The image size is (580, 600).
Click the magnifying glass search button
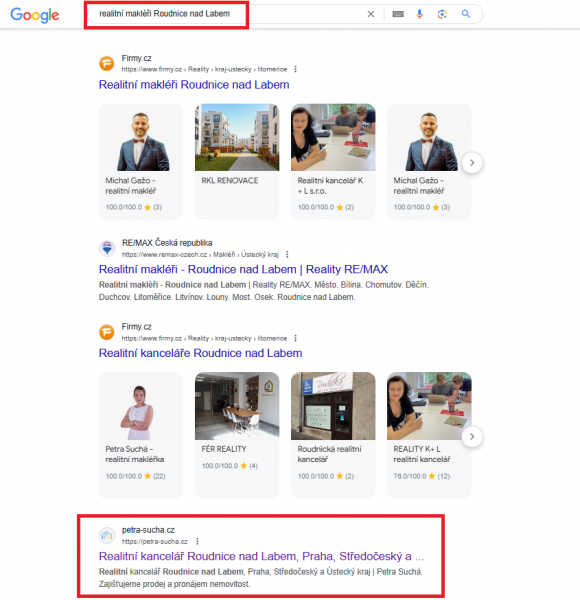point(466,14)
